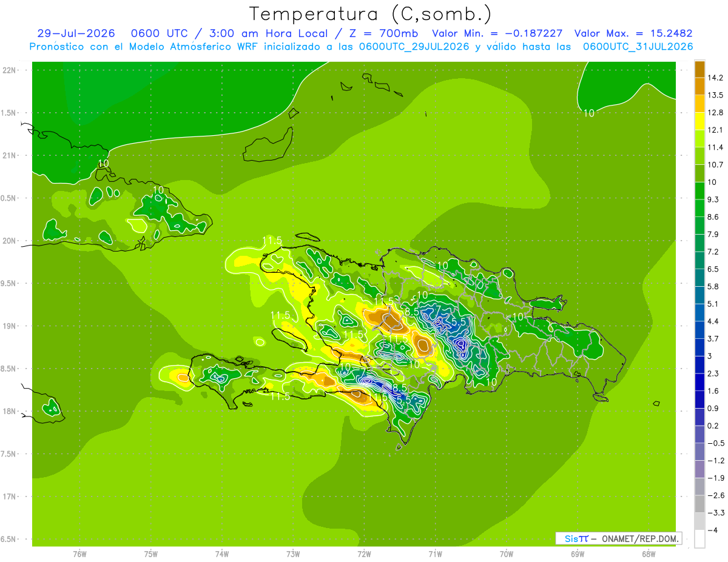
Task: Click the '10' contour label in northeast corner
Action: (x=588, y=113)
